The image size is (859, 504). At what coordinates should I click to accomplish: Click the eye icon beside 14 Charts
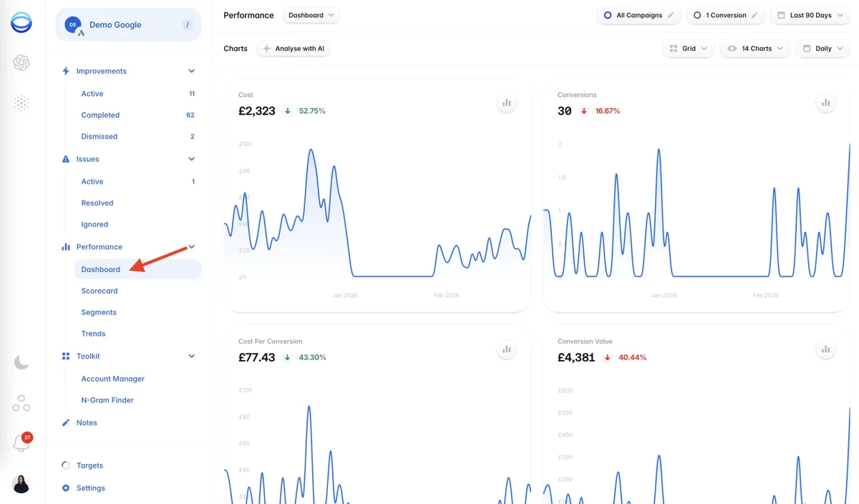732,49
